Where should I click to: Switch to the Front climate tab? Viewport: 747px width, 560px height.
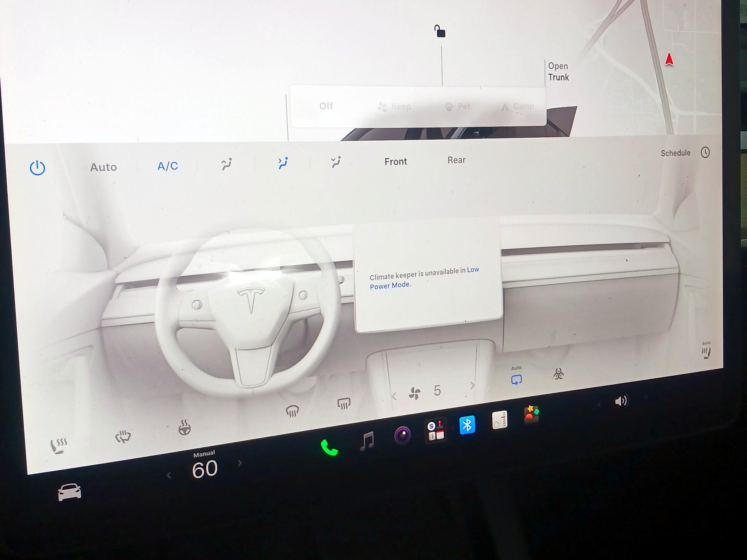(x=396, y=161)
